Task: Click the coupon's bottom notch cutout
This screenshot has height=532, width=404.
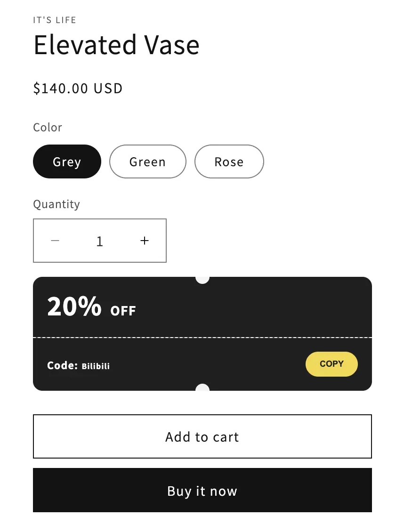Action: 202,388
